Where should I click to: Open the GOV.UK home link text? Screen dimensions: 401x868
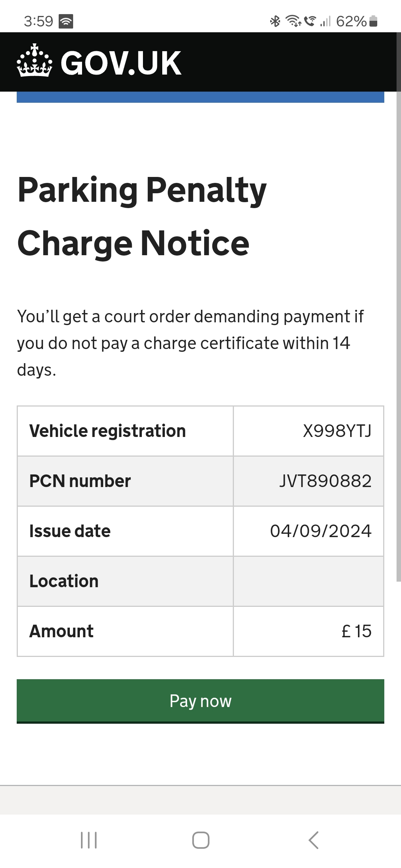pyautogui.click(x=121, y=63)
